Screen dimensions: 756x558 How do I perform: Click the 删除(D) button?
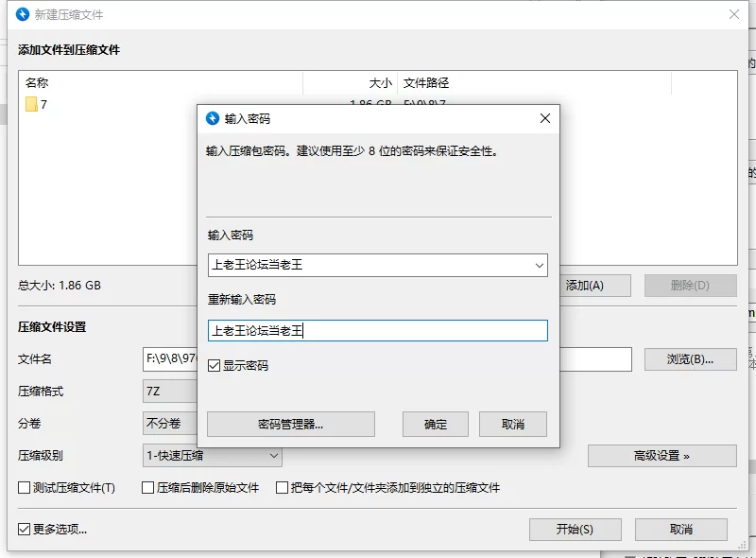click(691, 286)
